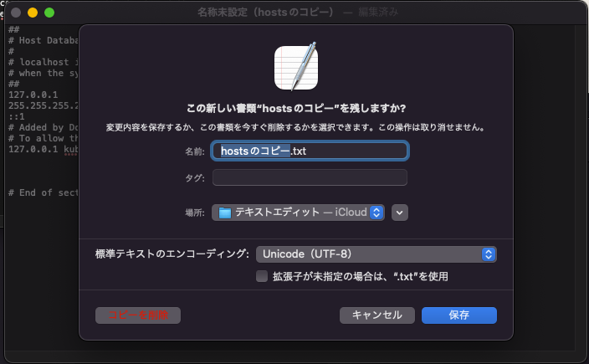
Task: Expand the save dialog with chevron button
Action: (400, 213)
